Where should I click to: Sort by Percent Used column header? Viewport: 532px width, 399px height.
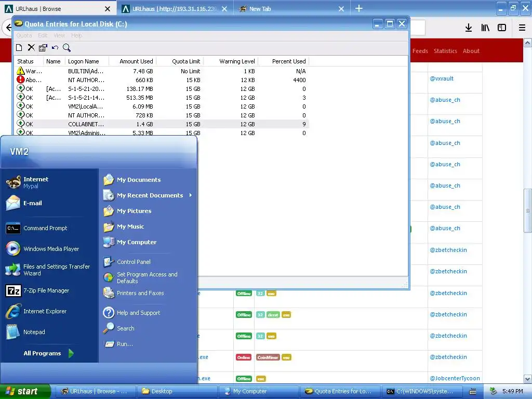[284, 61]
